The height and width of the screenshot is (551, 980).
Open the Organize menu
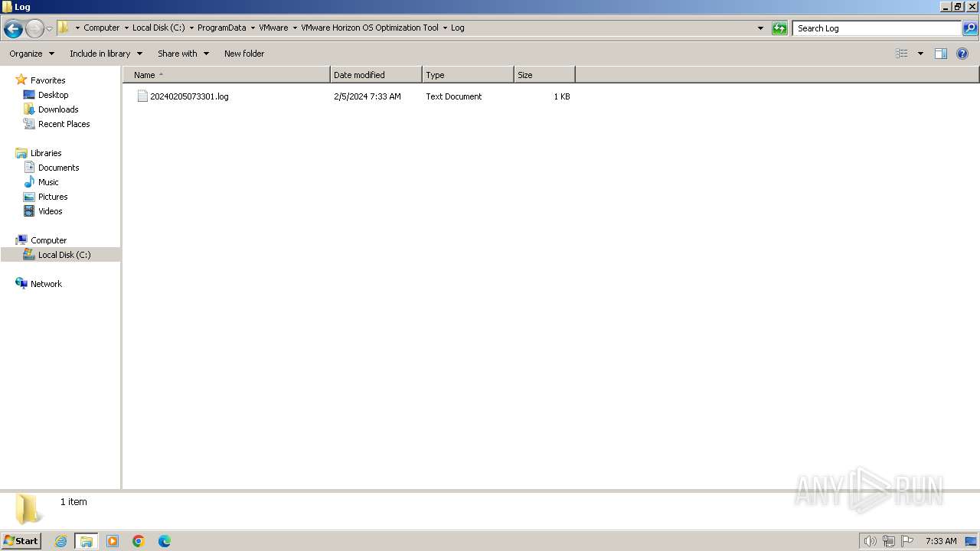pyautogui.click(x=32, y=54)
